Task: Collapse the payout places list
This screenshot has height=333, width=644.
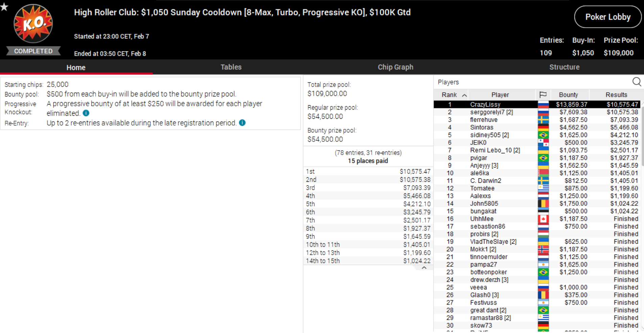Action: (424, 268)
